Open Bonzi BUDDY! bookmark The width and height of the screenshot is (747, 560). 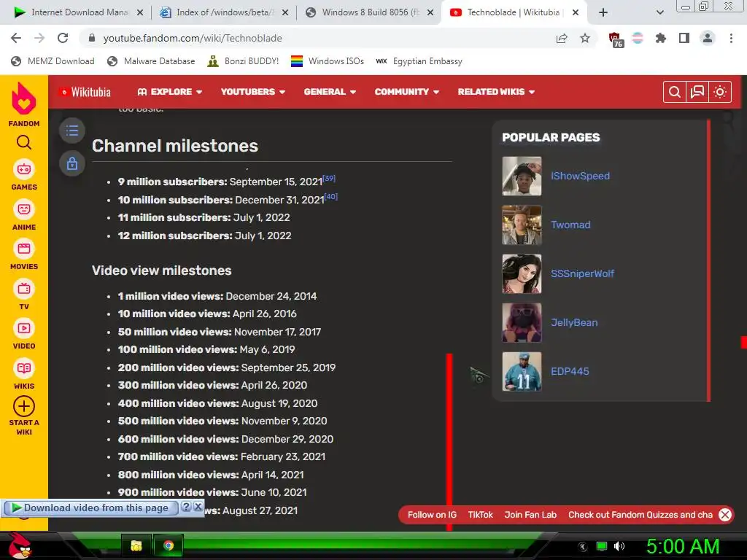click(244, 61)
